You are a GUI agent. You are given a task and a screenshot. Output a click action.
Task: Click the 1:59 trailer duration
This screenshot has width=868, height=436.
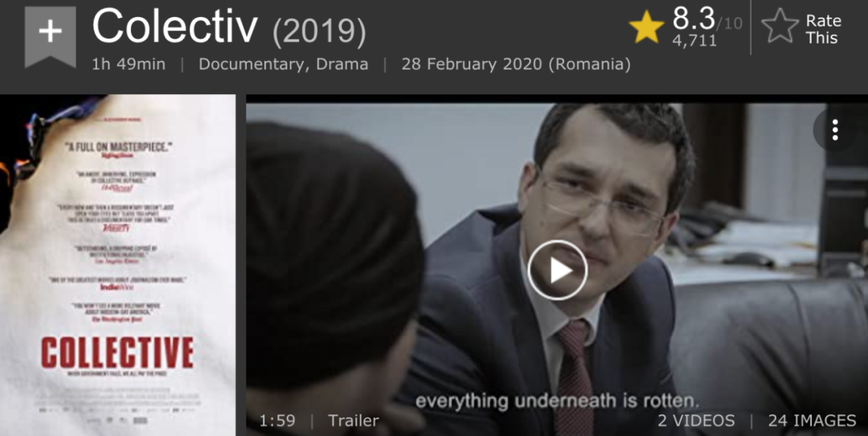pyautogui.click(x=276, y=421)
